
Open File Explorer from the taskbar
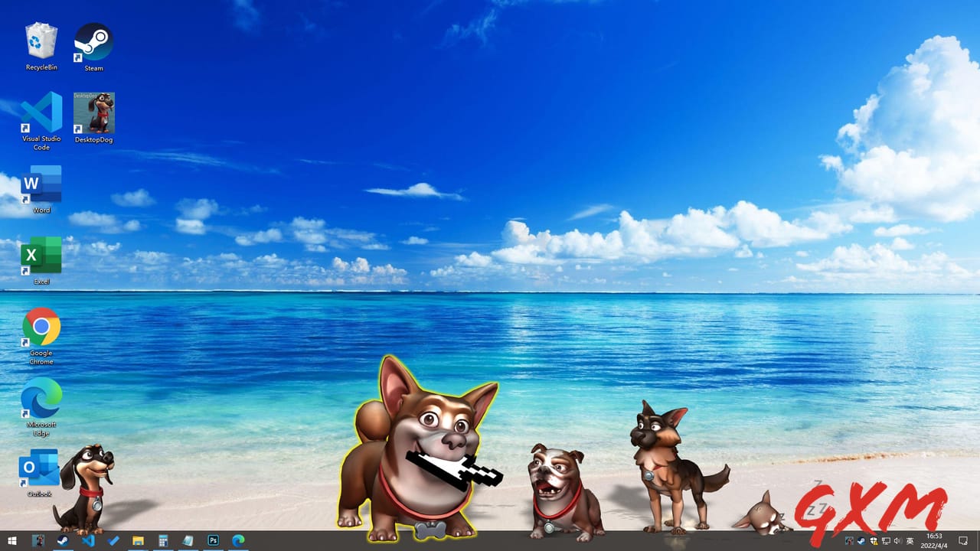click(x=138, y=542)
